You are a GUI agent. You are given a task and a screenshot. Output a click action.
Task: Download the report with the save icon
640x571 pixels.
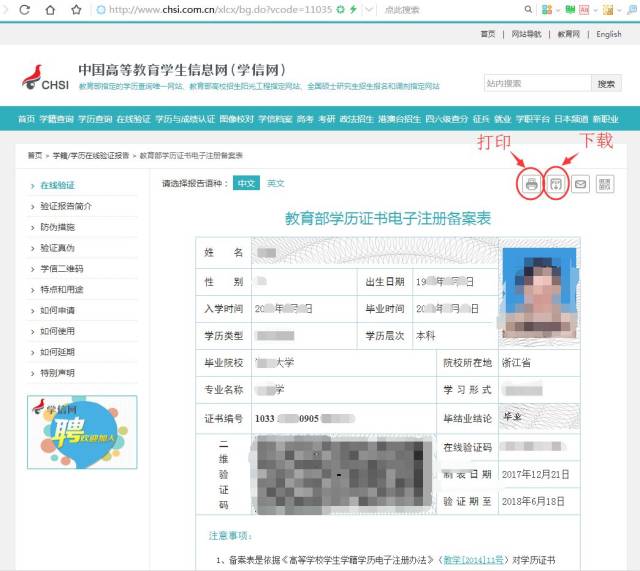click(x=556, y=184)
